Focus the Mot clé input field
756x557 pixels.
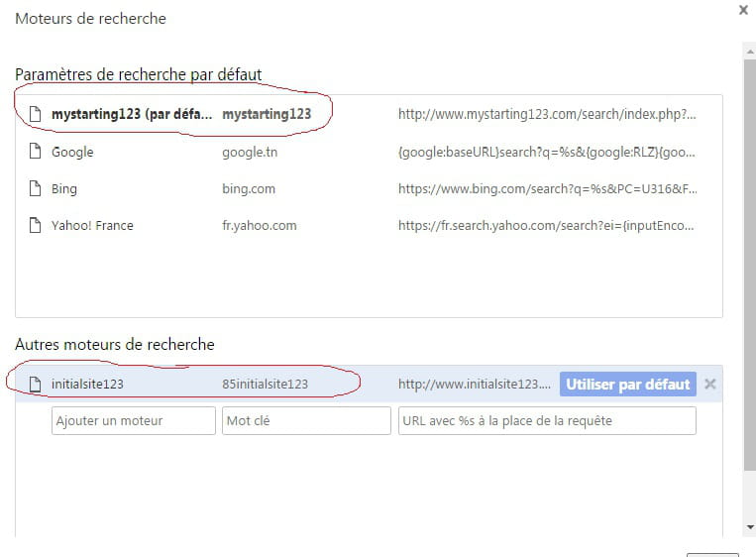click(x=306, y=420)
